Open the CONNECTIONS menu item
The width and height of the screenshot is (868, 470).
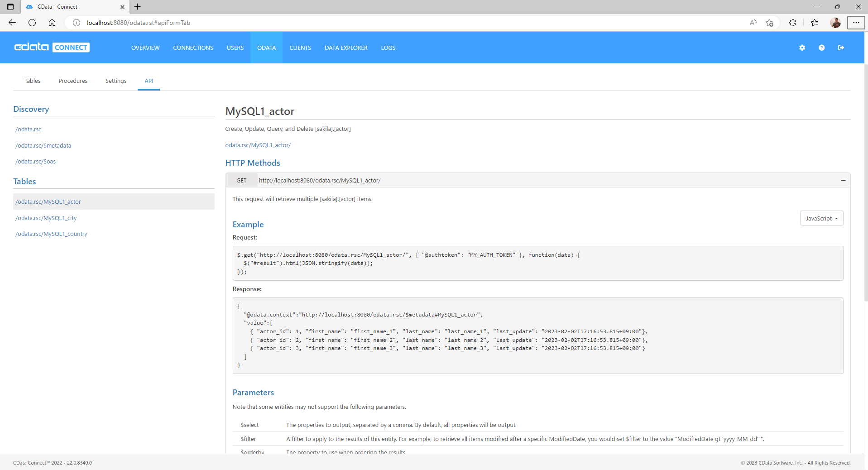pyautogui.click(x=193, y=48)
